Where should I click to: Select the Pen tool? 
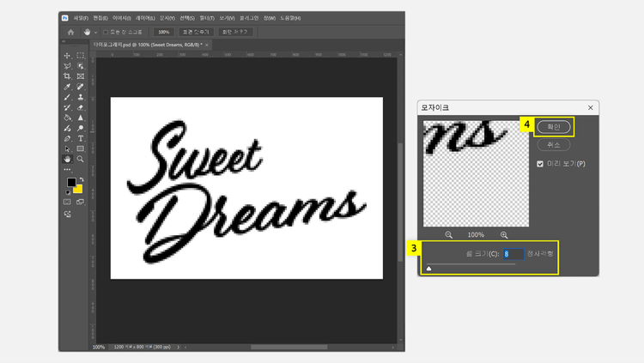(x=67, y=138)
